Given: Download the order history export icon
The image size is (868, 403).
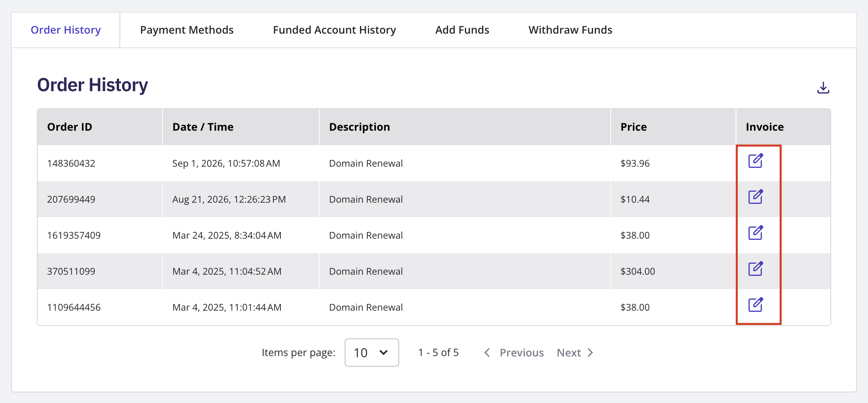Looking at the screenshot, I should [x=823, y=88].
